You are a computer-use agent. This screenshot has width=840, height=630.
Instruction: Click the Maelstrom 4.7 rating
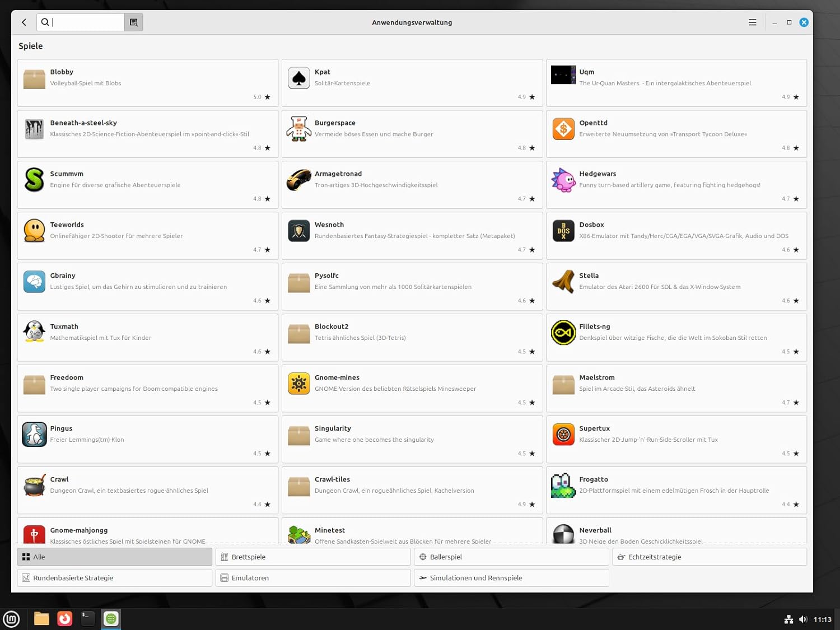click(790, 403)
